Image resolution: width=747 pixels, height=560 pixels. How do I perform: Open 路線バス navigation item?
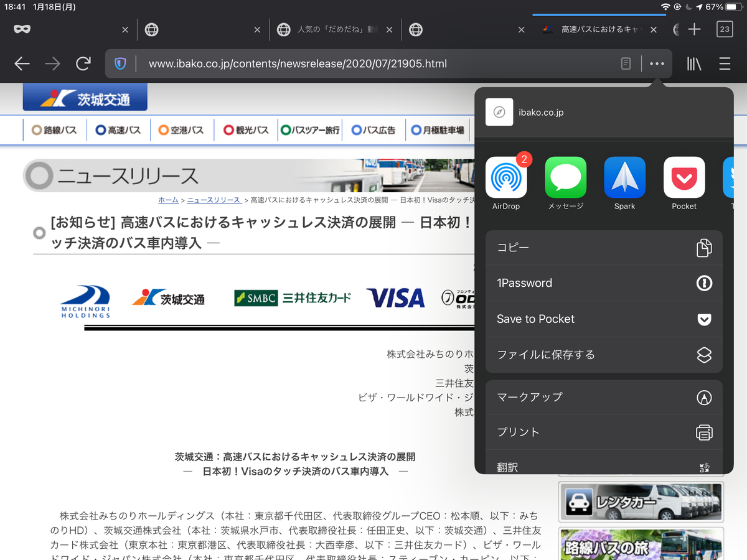[55, 131]
